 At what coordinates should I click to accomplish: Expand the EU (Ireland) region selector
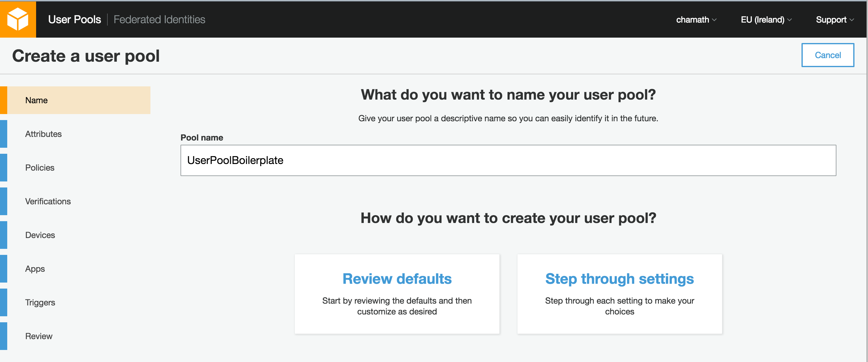coord(766,20)
